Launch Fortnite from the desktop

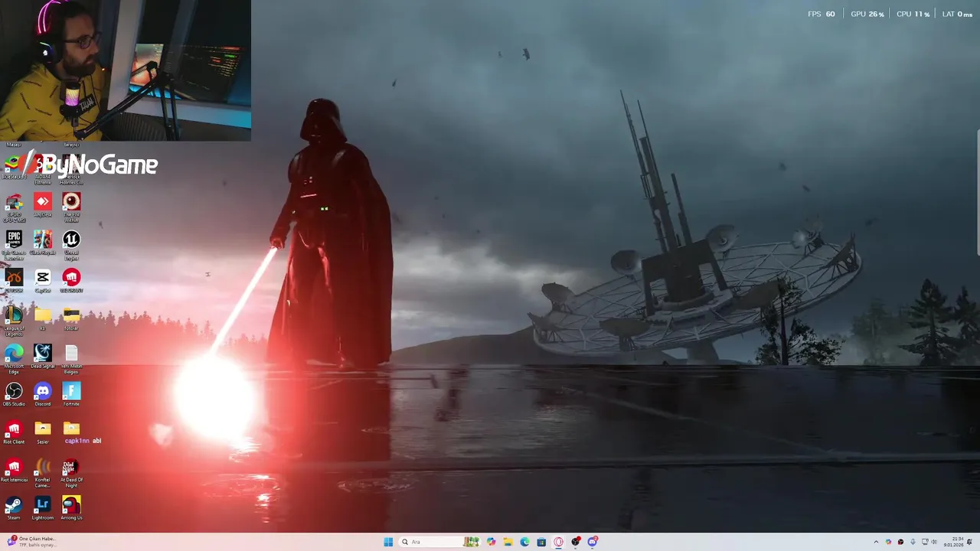(71, 393)
